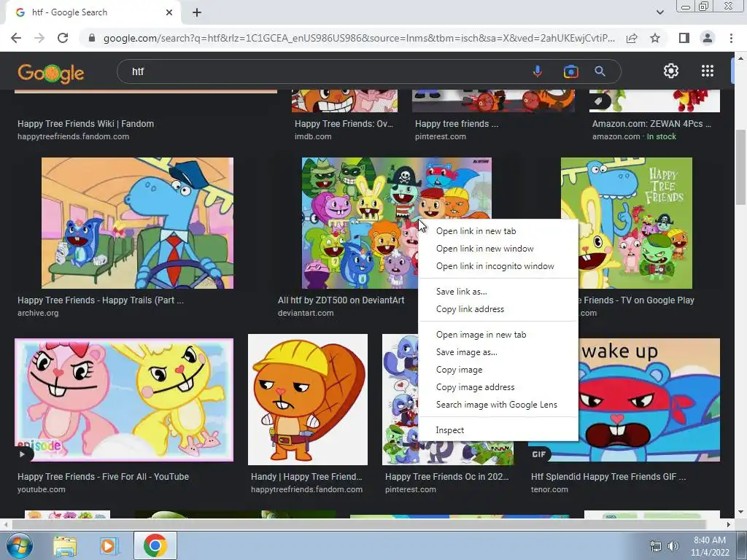This screenshot has width=747, height=560.
Task: Expand the tab search chevron
Action: click(x=659, y=12)
